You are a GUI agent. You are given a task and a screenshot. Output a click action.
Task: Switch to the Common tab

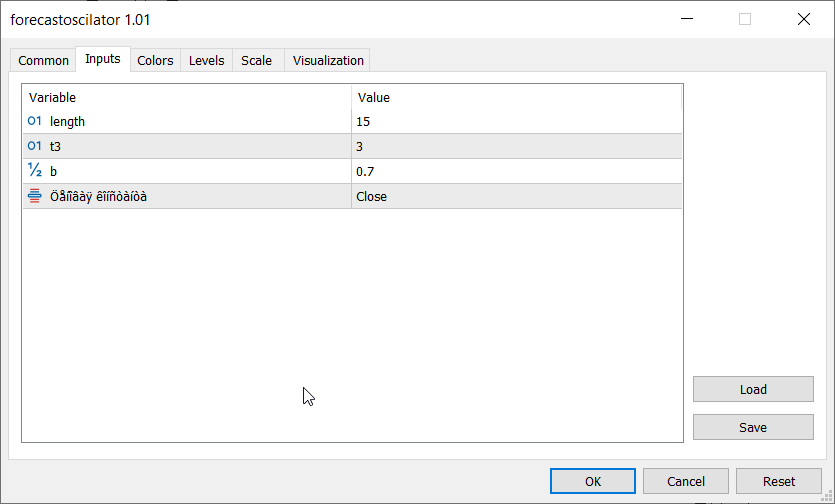(43, 61)
